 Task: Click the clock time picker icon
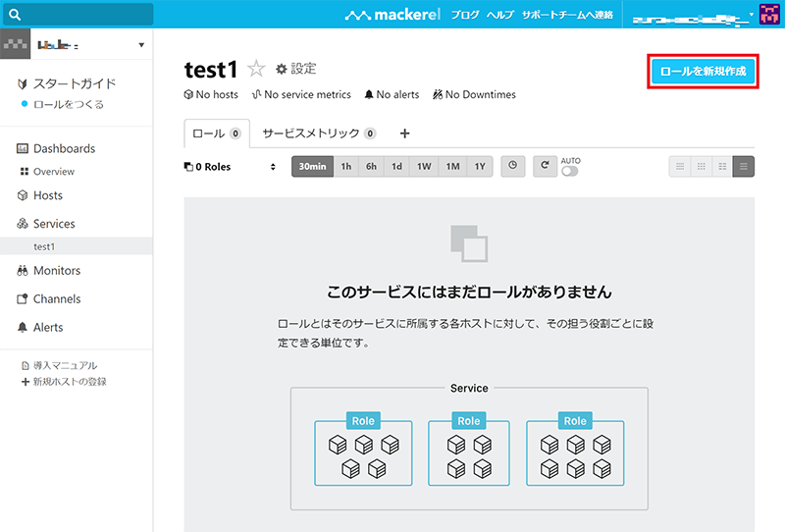512,166
